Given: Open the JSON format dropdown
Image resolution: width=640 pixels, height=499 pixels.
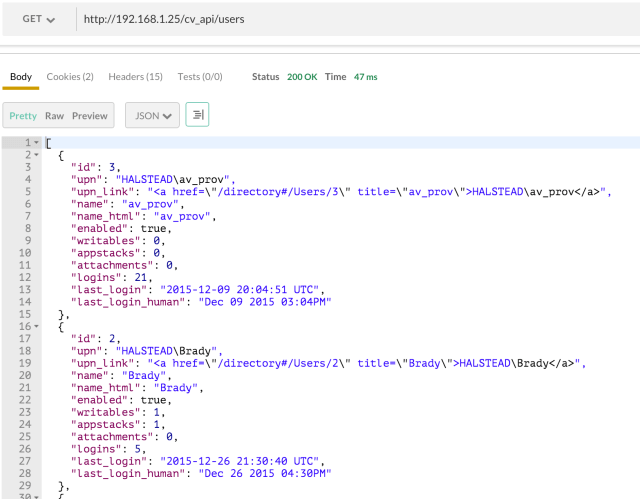Looking at the screenshot, I should point(152,116).
